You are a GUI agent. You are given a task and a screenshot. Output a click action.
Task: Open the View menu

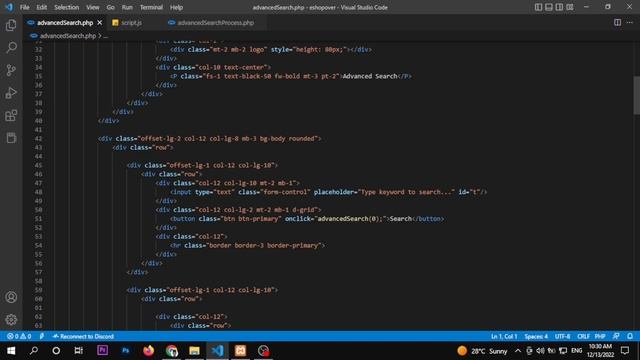pos(93,7)
